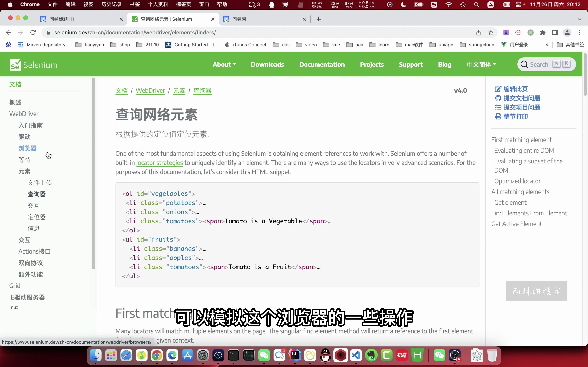588x367 pixels.
Task: Open the Chrome extensions puzzle icon
Action: (x=543, y=32)
